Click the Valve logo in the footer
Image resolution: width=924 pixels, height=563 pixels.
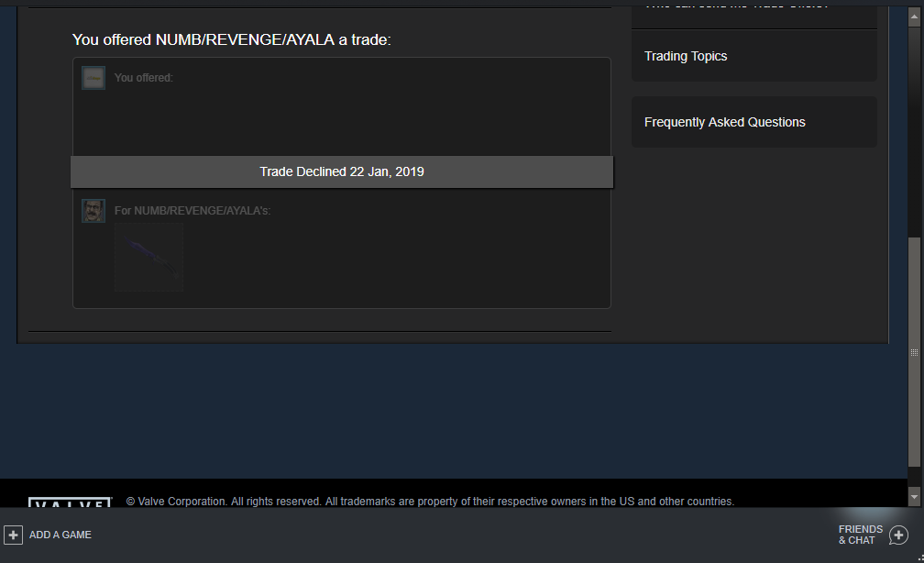point(70,502)
